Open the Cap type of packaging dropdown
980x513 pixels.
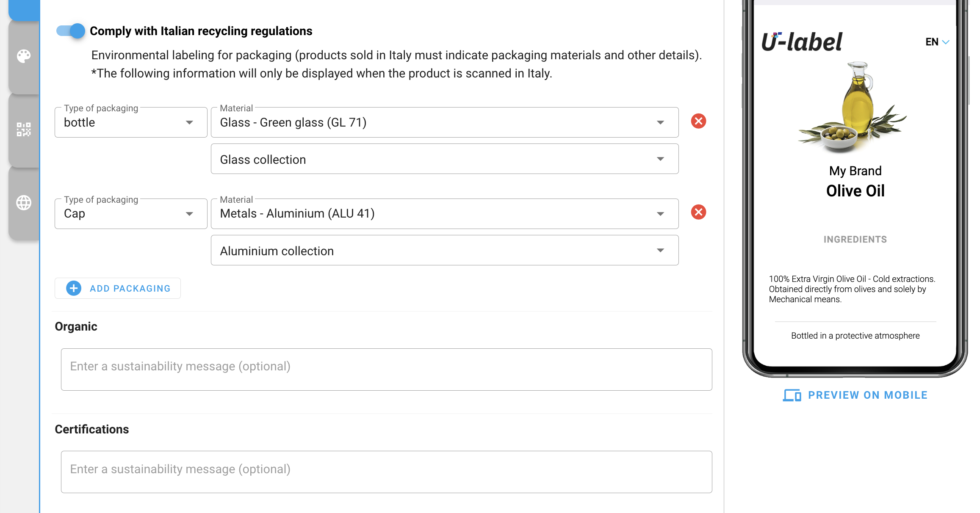(x=130, y=214)
